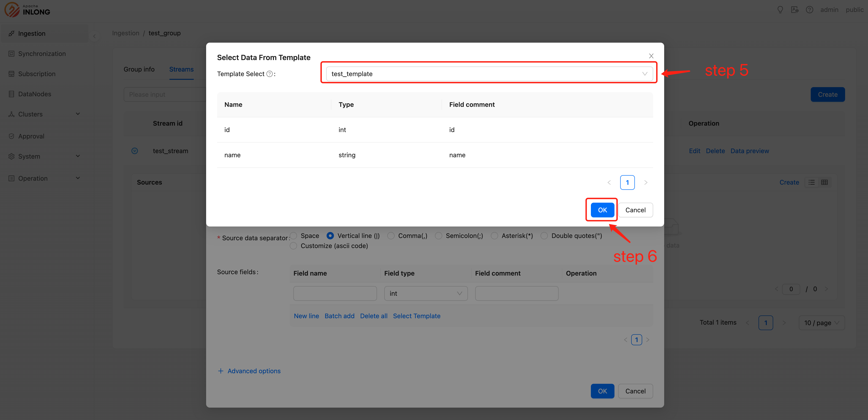The height and width of the screenshot is (420, 868).
Task: Click the Field name input box
Action: pyautogui.click(x=335, y=293)
